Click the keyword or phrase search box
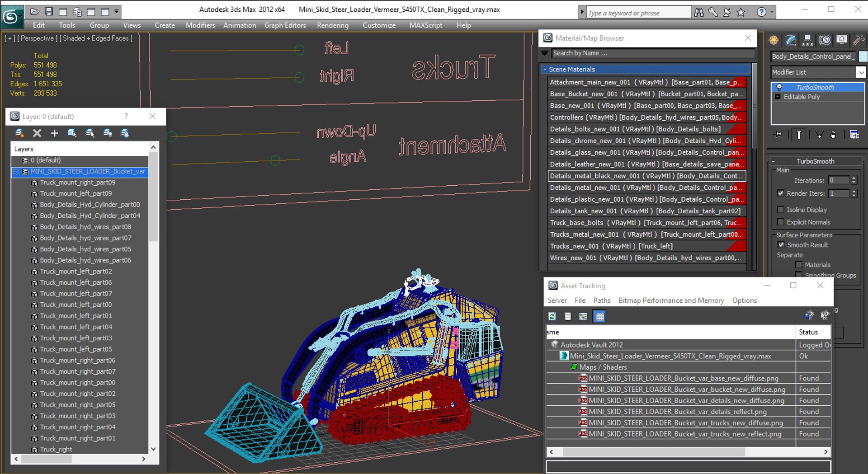The width and height of the screenshot is (868, 474). [638, 13]
